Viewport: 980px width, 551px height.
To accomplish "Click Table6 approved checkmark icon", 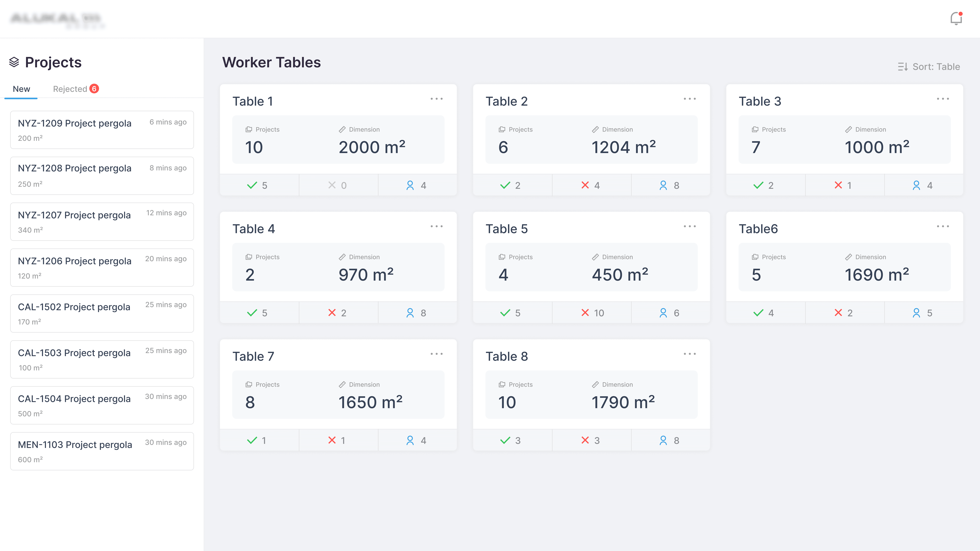I will pos(758,313).
